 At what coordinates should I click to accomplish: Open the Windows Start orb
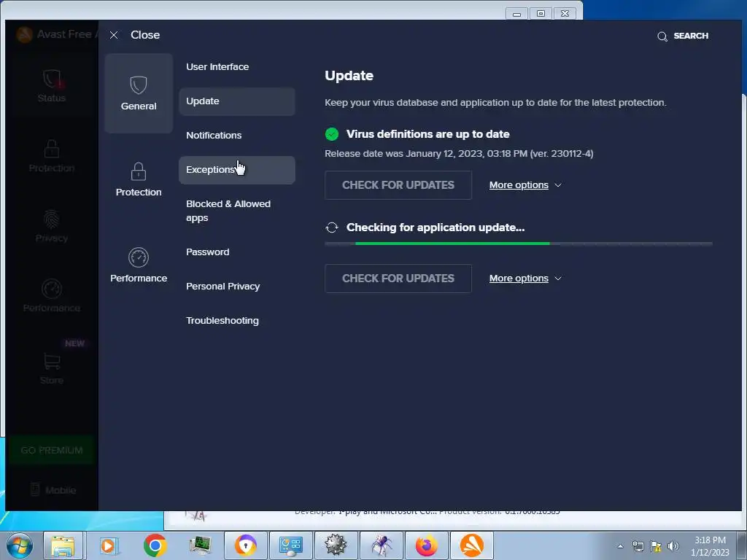coord(20,545)
